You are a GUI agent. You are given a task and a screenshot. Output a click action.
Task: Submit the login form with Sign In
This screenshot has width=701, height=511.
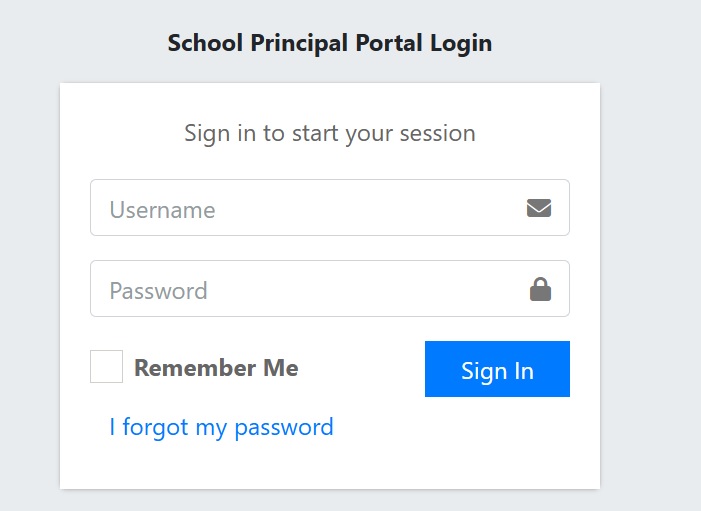497,369
